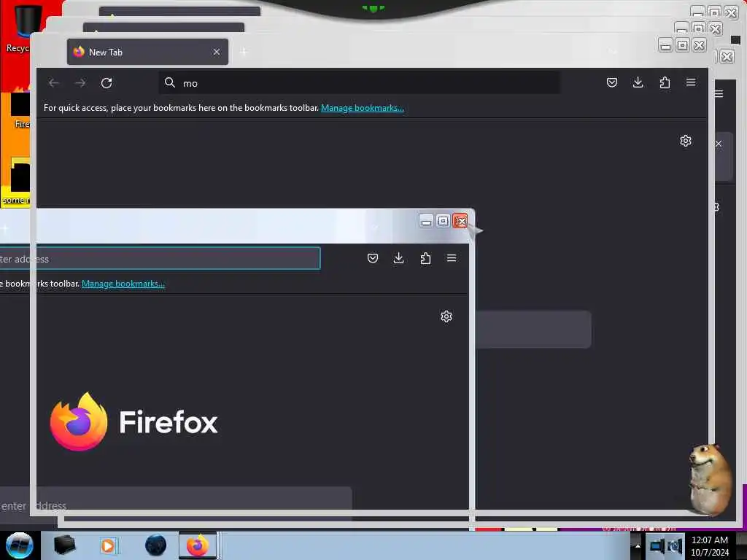
Task: Open the Windows Start menu
Action: coord(19,545)
